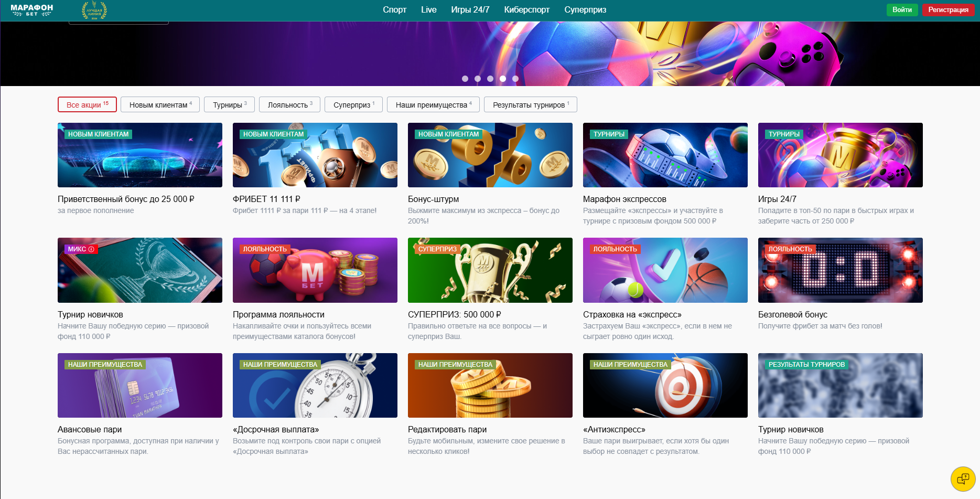Viewport: 980px width, 499px height.
Task: Open the СУПЕРПРИЗ trophy cup image
Action: click(490, 270)
